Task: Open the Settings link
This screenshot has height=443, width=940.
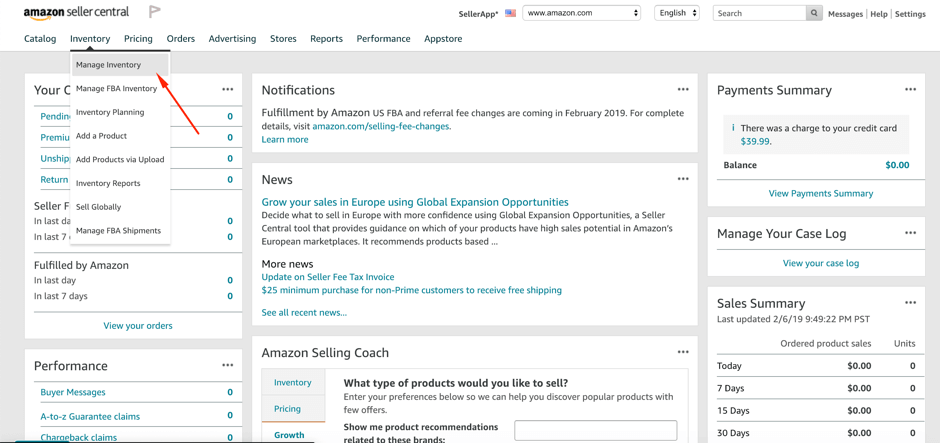Action: (x=910, y=14)
